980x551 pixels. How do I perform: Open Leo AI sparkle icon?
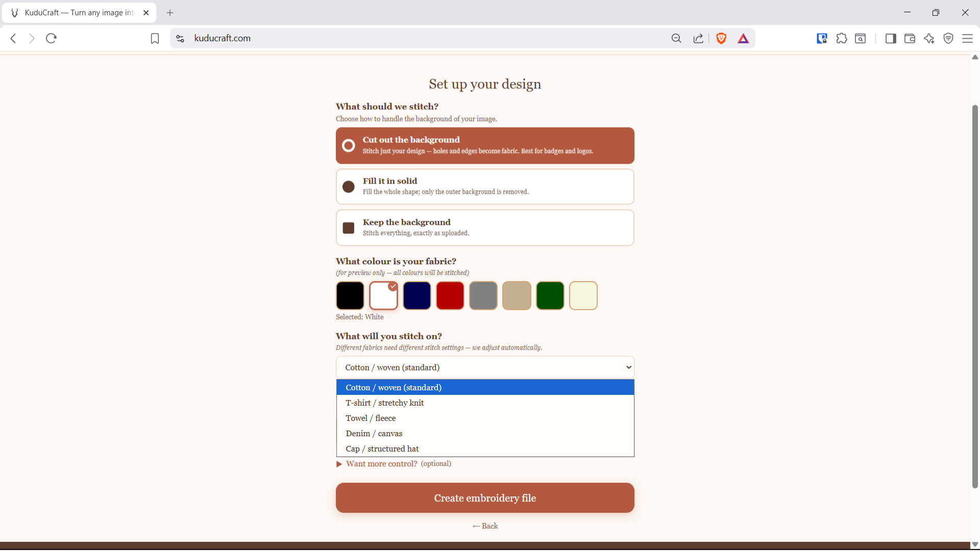point(929,38)
